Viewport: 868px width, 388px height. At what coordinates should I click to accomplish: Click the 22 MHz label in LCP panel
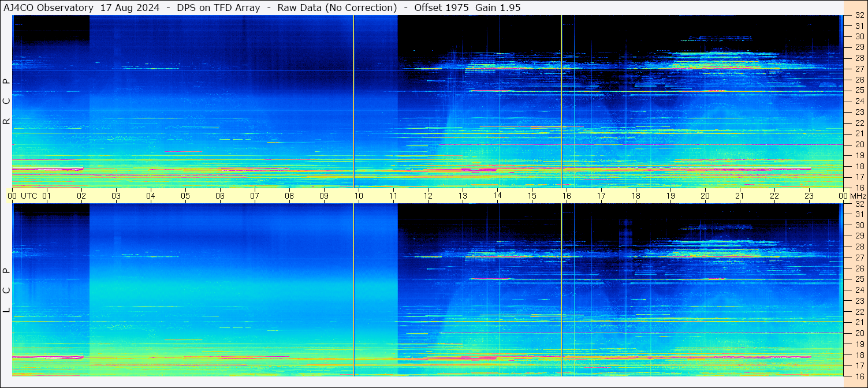[859, 312]
